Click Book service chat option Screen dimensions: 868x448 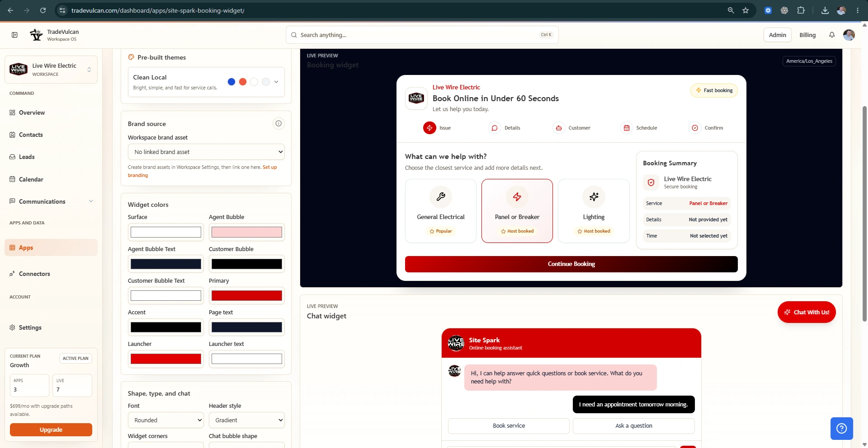click(509, 426)
